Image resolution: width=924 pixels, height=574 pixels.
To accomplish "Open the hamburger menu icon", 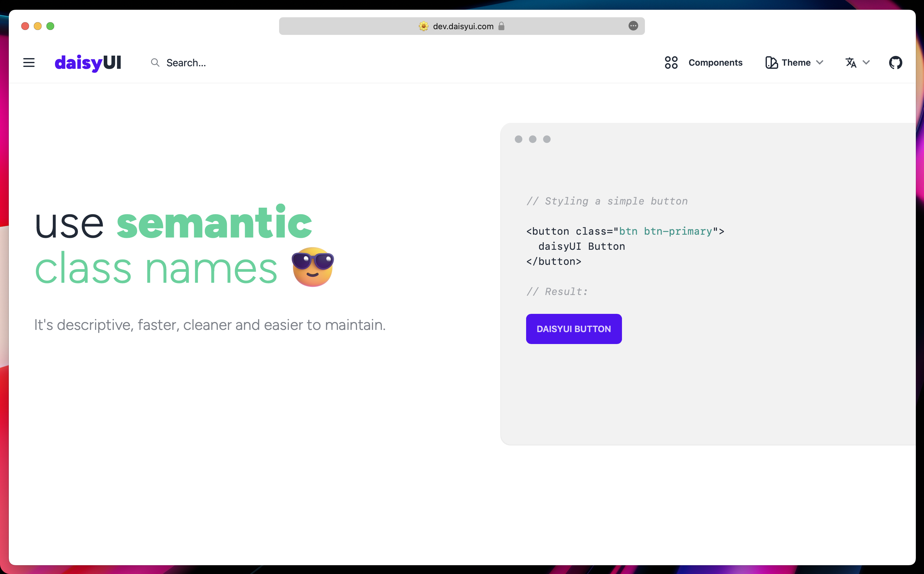I will [x=29, y=63].
